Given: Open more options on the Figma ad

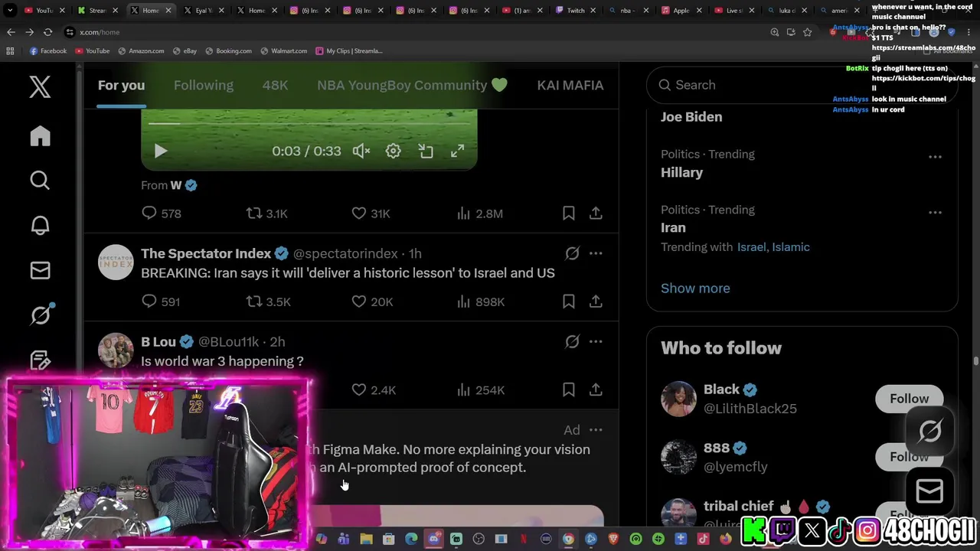Looking at the screenshot, I should 596,430.
